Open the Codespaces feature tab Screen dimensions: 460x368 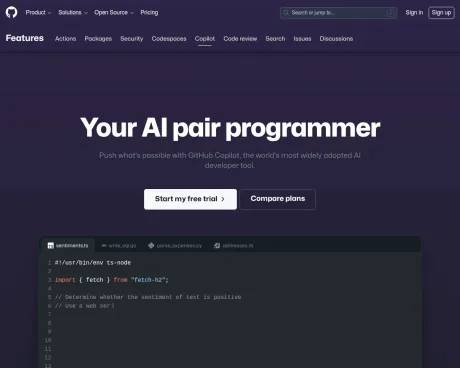coord(169,39)
